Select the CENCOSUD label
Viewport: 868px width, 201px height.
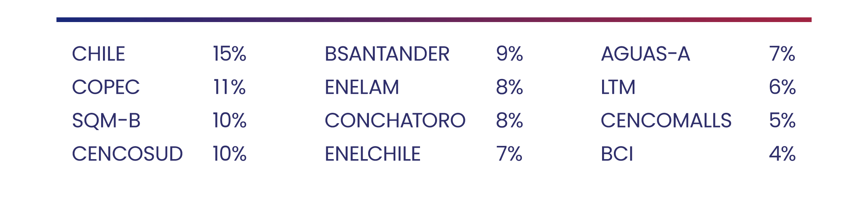tap(127, 154)
